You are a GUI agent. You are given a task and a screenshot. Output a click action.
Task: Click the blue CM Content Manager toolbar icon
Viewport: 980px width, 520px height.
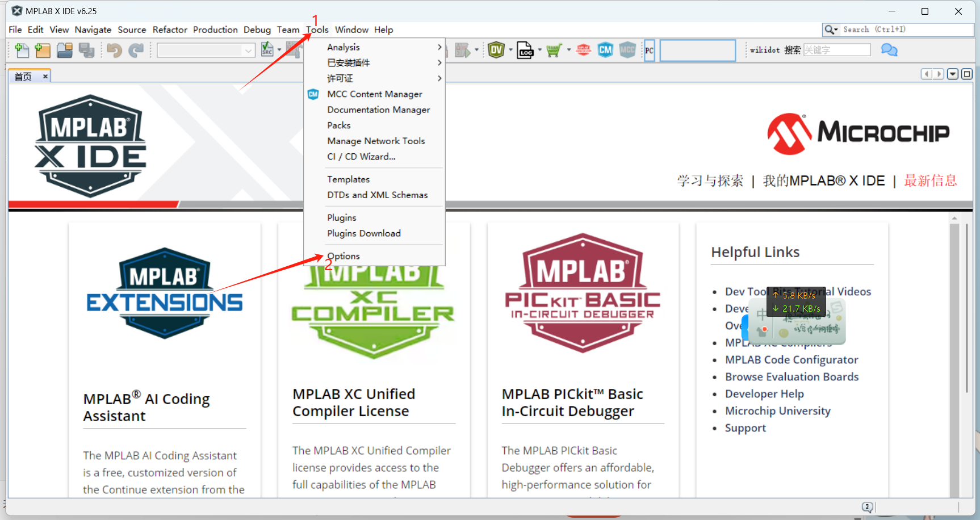point(606,50)
